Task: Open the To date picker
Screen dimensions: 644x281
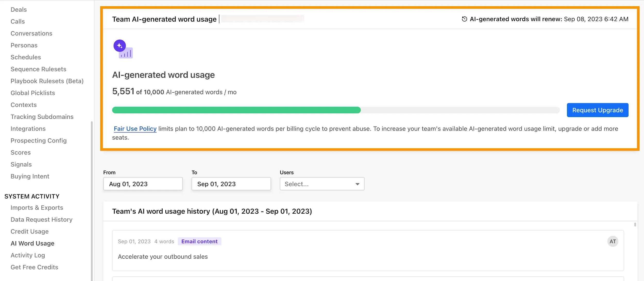Action: tap(231, 184)
